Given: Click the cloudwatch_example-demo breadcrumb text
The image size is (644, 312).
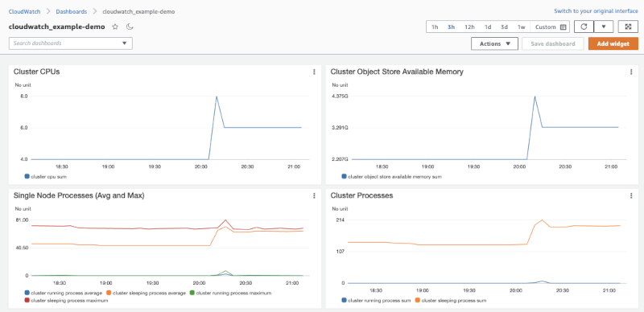Looking at the screenshot, I should click(138, 11).
